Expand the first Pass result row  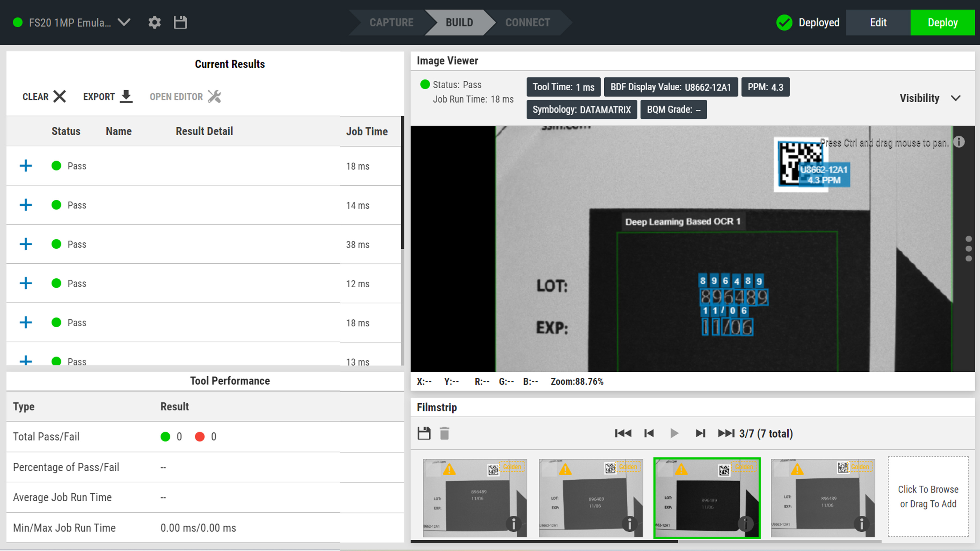tap(26, 166)
